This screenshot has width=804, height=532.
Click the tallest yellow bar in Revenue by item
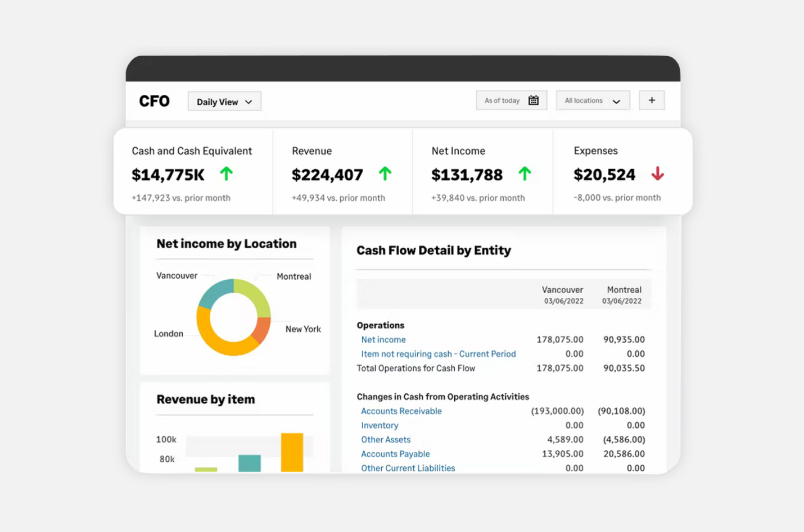tap(293, 452)
